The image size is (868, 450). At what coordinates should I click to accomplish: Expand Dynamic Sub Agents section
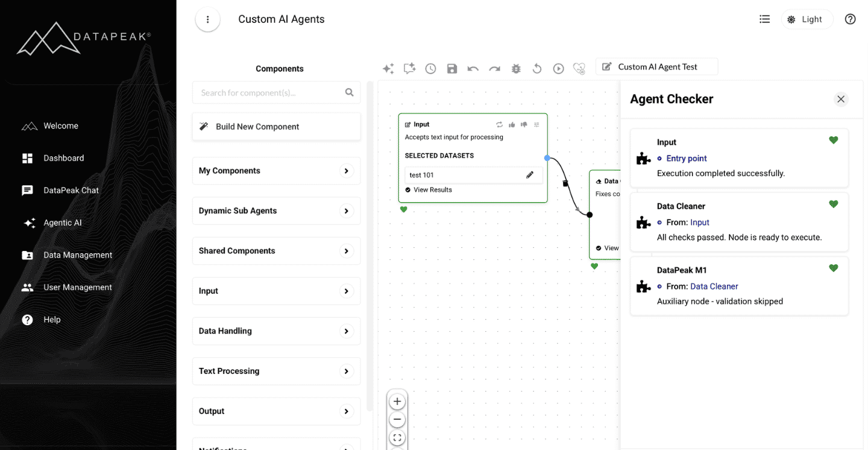click(276, 211)
